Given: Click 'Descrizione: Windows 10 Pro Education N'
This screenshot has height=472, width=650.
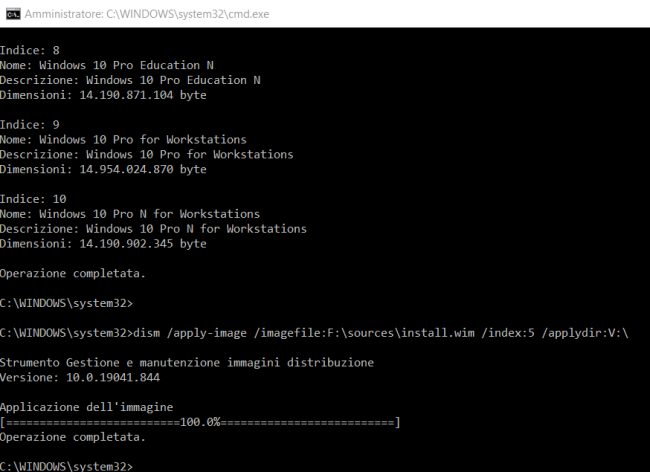Looking at the screenshot, I should [130, 80].
